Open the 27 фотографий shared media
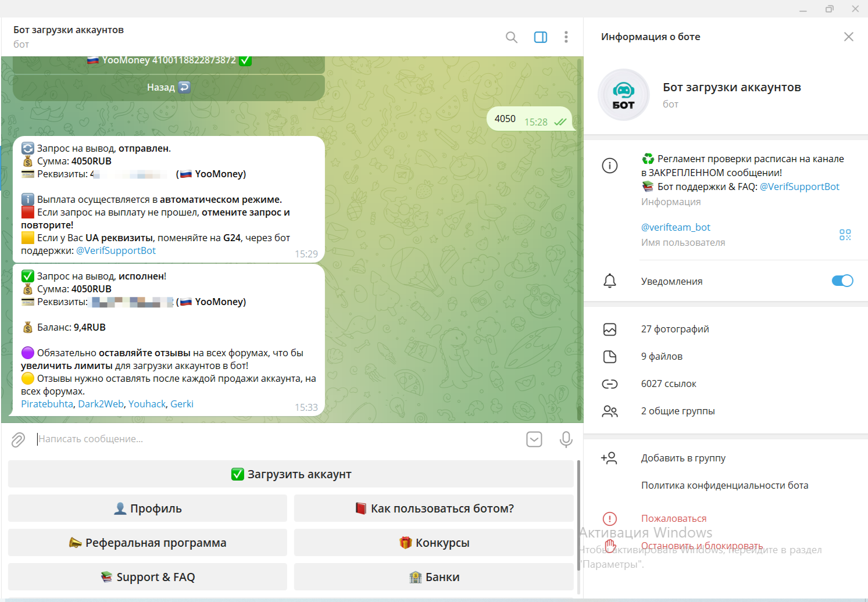Viewport: 868px width, 602px height. point(674,329)
